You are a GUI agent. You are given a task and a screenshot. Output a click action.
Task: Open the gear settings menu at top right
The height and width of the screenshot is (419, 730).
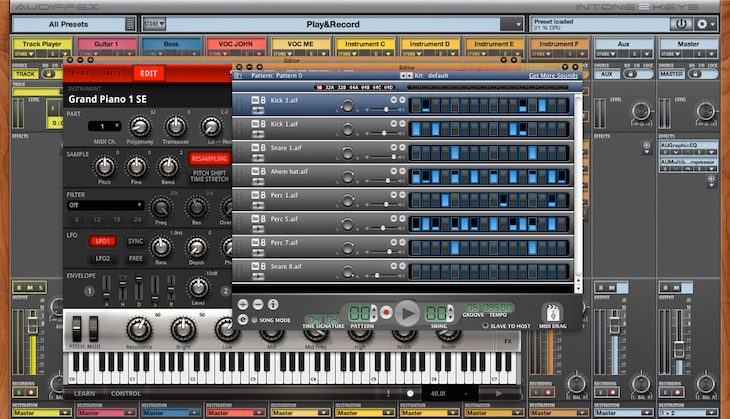[706, 23]
